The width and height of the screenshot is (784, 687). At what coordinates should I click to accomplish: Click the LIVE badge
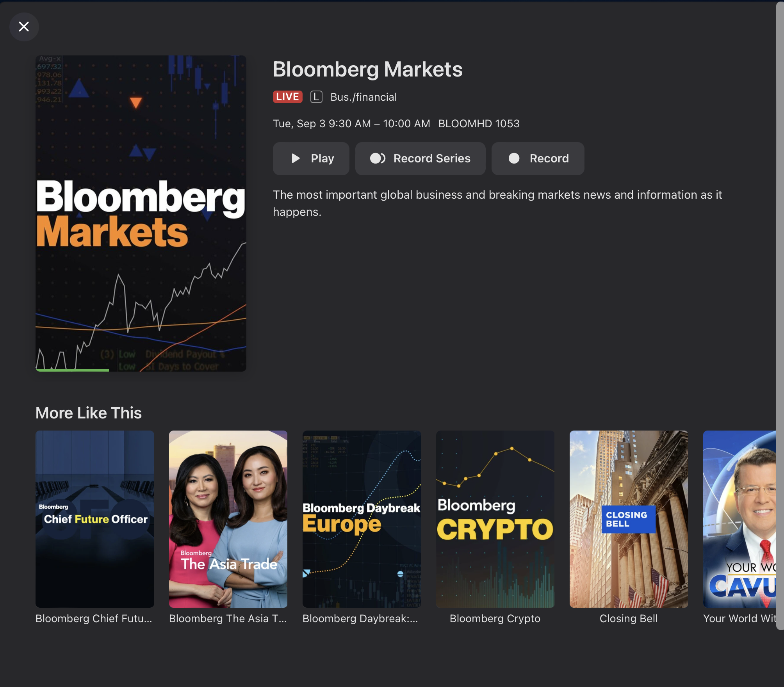(x=287, y=97)
